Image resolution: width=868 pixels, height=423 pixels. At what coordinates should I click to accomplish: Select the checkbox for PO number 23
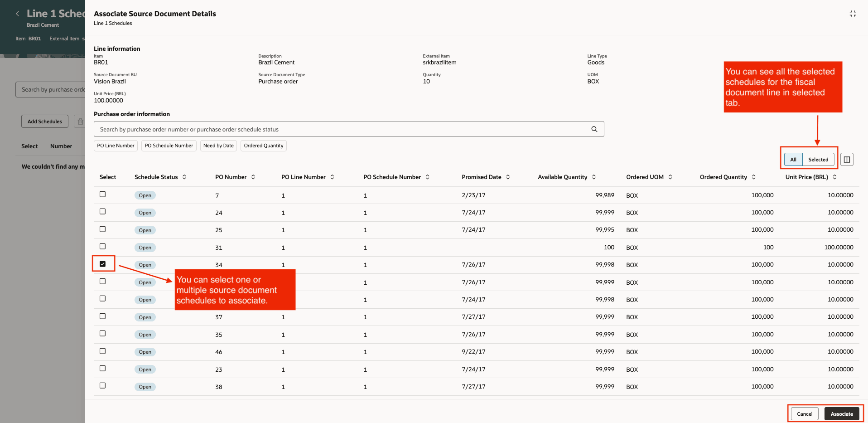click(x=102, y=368)
